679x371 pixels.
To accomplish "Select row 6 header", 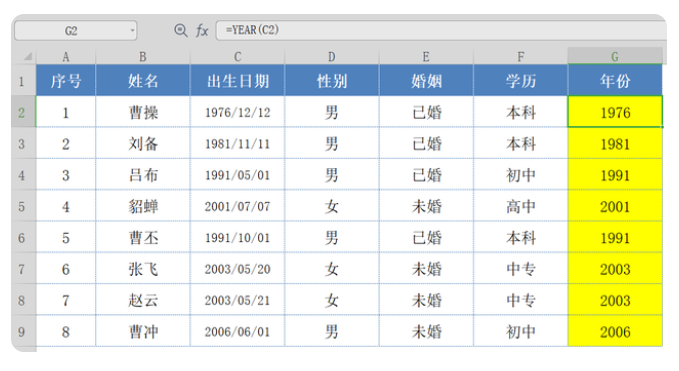I will click(23, 237).
